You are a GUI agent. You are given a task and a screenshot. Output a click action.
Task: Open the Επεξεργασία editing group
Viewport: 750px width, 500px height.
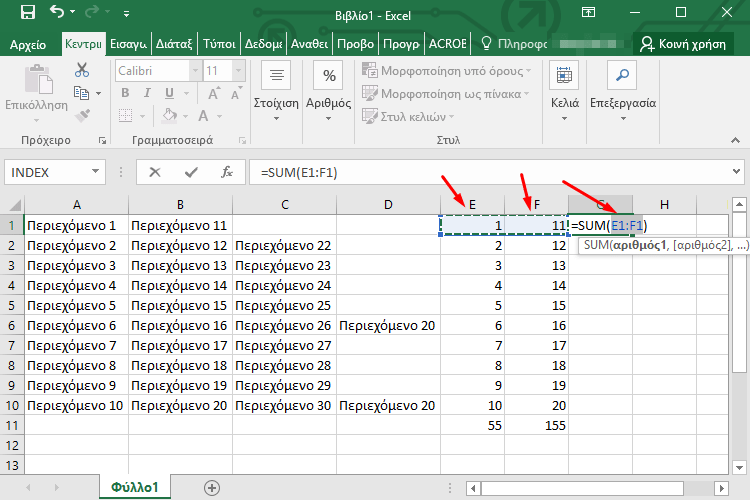tap(623, 92)
